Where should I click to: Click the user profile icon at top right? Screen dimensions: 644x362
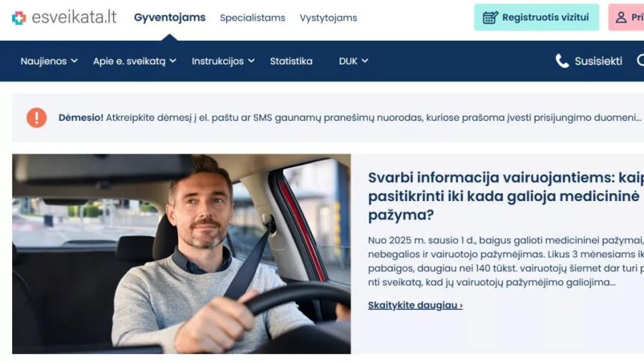(x=621, y=17)
